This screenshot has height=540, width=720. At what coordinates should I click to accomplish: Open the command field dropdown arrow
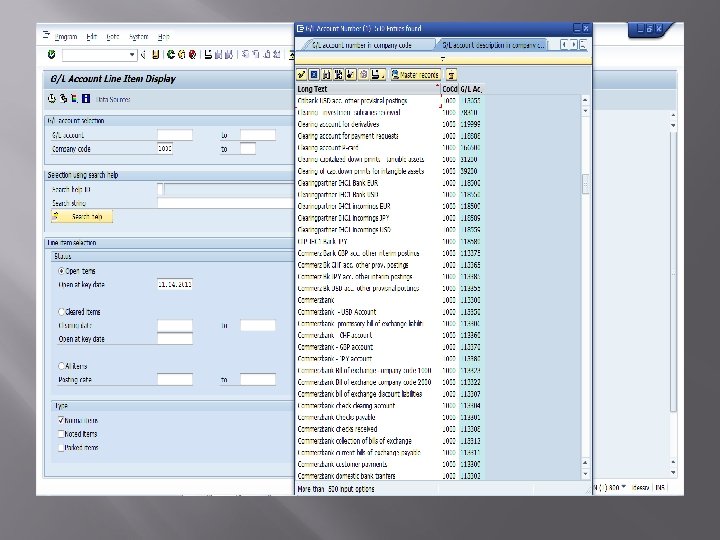pos(132,55)
